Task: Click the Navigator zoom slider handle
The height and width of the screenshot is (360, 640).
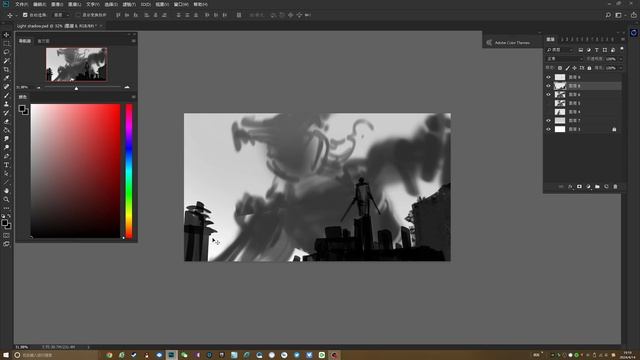Action: point(76,88)
